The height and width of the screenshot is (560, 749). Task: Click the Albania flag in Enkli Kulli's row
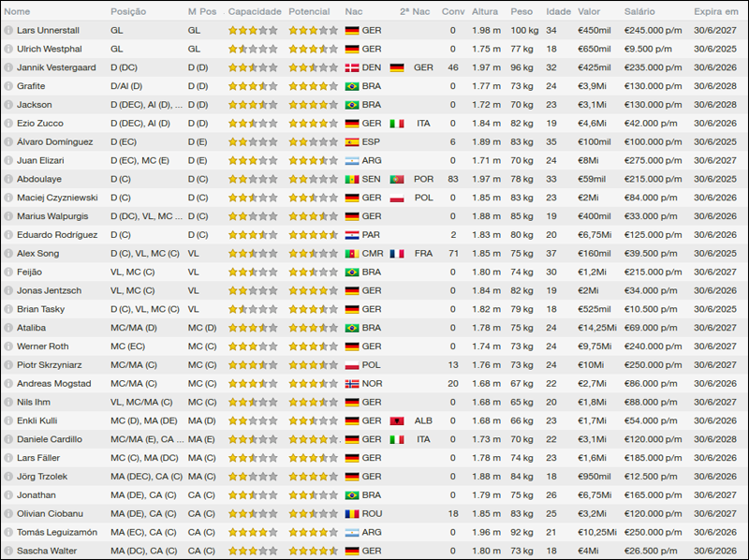click(397, 420)
